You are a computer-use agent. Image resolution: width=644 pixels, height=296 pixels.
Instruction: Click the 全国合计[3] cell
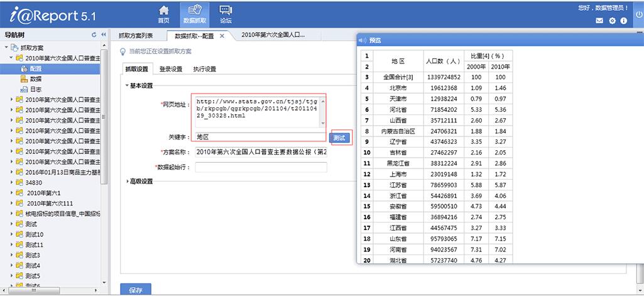pos(398,77)
